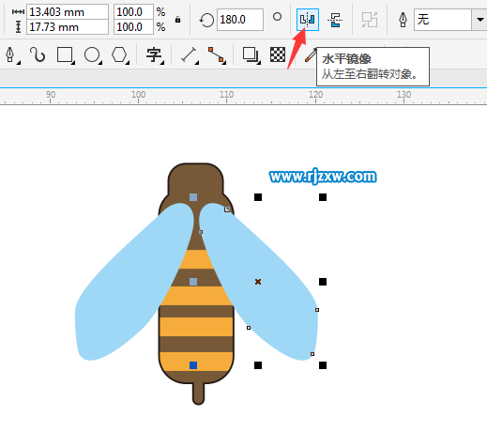The width and height of the screenshot is (487, 448).
Task: Select the text tool icon
Action: coord(155,55)
